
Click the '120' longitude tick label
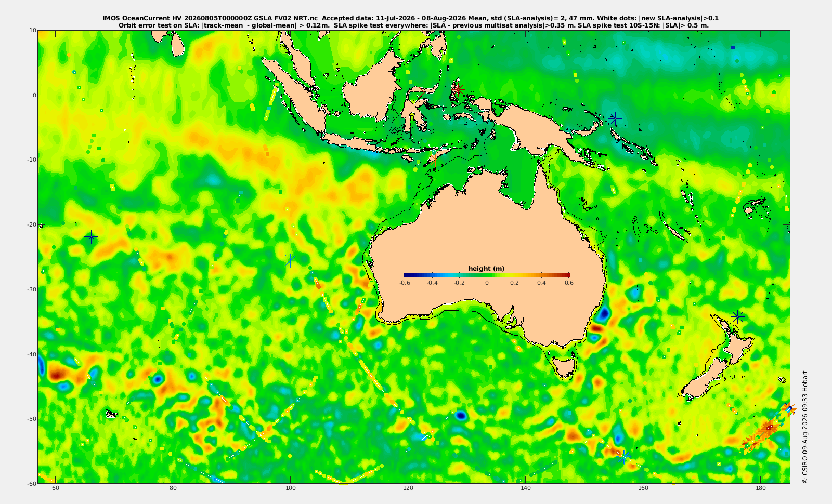(408, 488)
